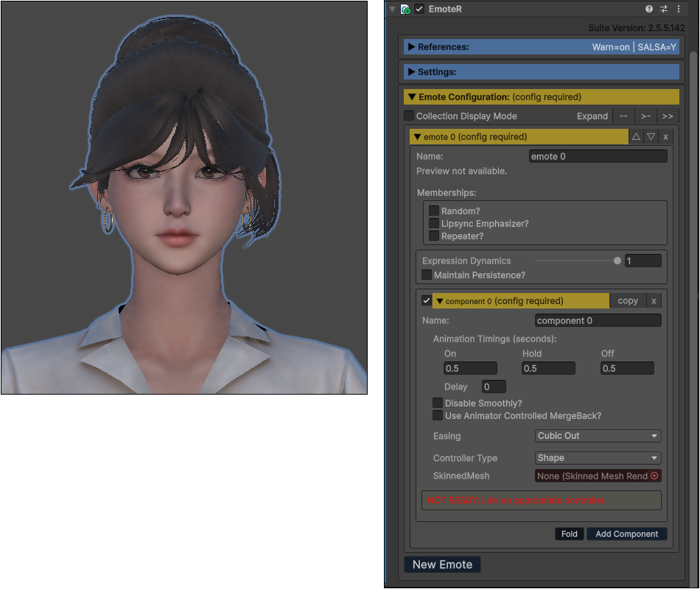Enable the Lipsync Emphasizer? checkbox
The height and width of the screenshot is (589, 700).
[x=434, y=223]
